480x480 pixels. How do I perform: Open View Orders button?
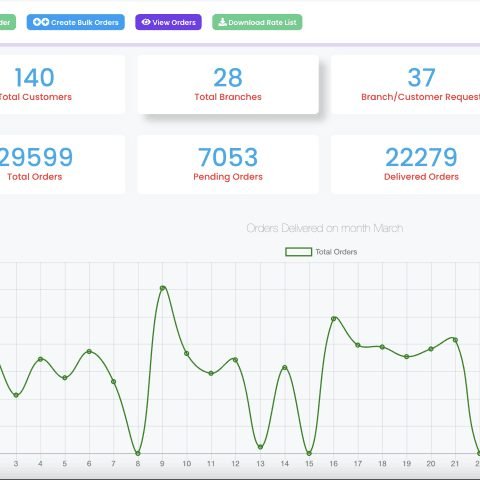point(168,22)
